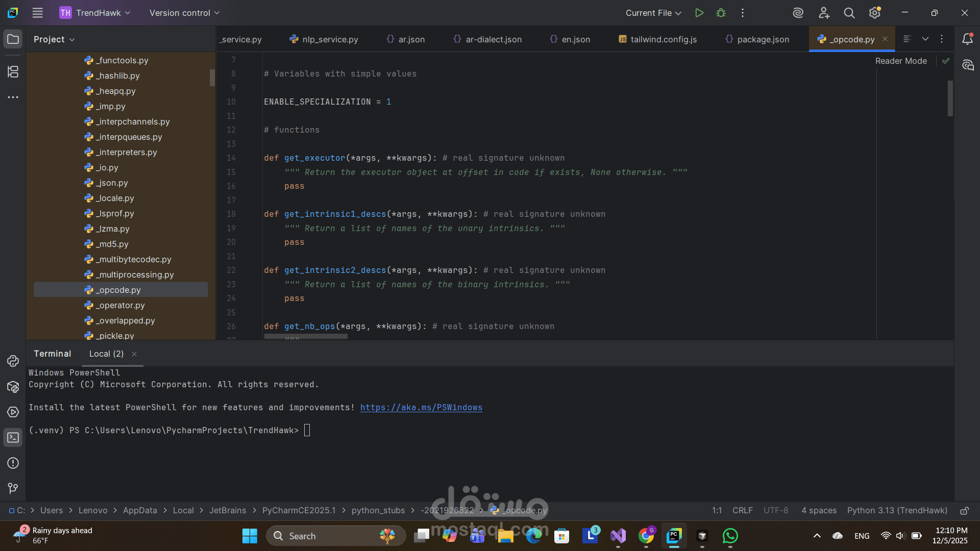The height and width of the screenshot is (551, 980).
Task: Run the current file with the play icon
Action: [x=699, y=13]
